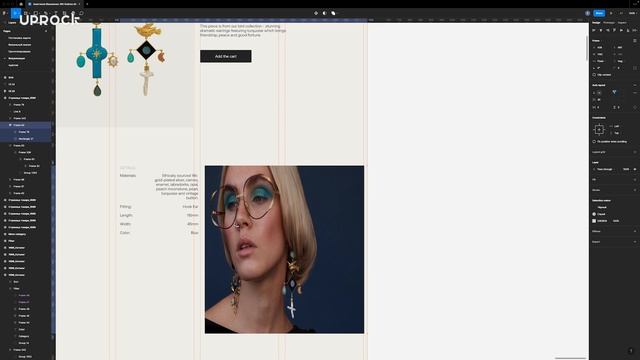Collapse the Frame 108 layer arrow
Screen dimensions: 640x360
point(16,152)
